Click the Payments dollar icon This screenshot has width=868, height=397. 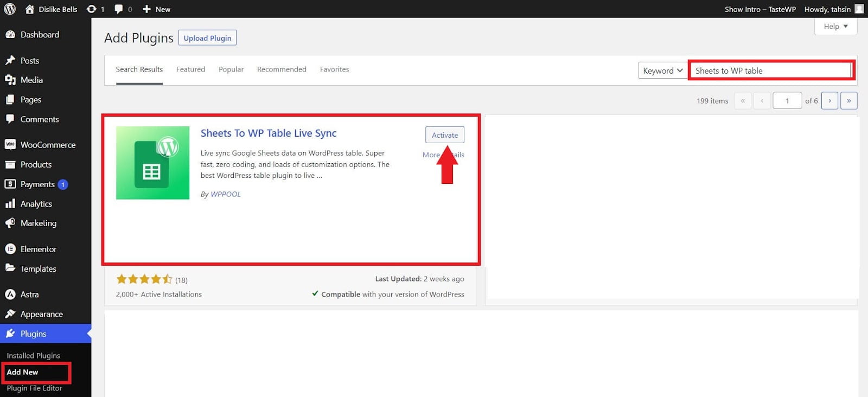pyautogui.click(x=10, y=184)
